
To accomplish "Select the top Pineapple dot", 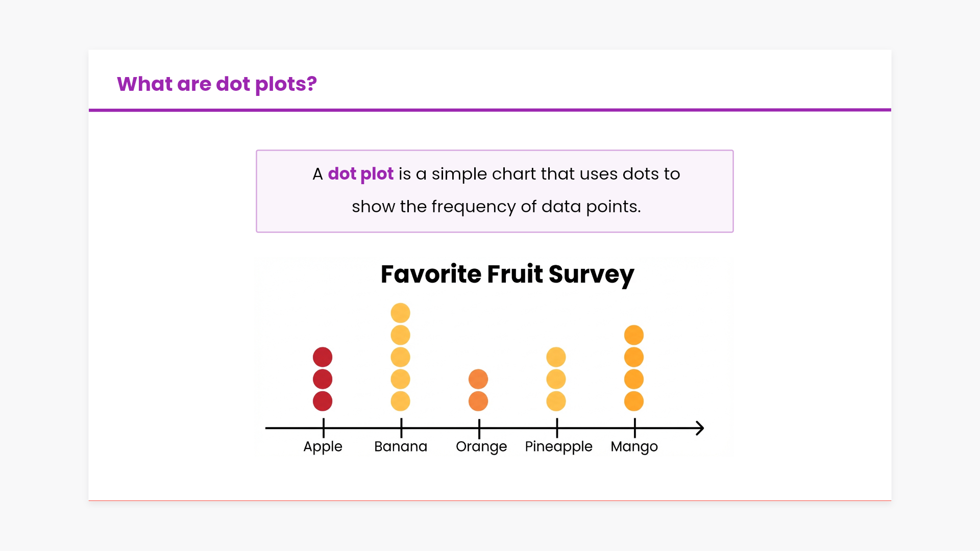I will pyautogui.click(x=556, y=357).
